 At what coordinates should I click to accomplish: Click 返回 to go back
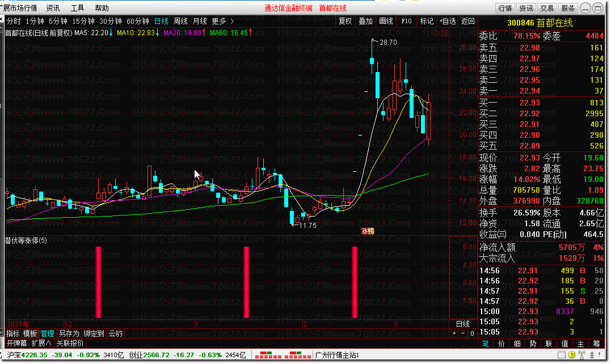pos(467,22)
